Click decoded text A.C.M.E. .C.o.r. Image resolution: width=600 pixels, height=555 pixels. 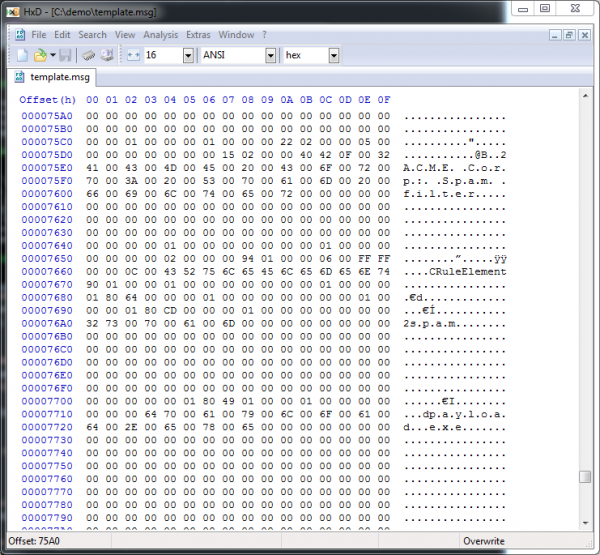[455, 168]
